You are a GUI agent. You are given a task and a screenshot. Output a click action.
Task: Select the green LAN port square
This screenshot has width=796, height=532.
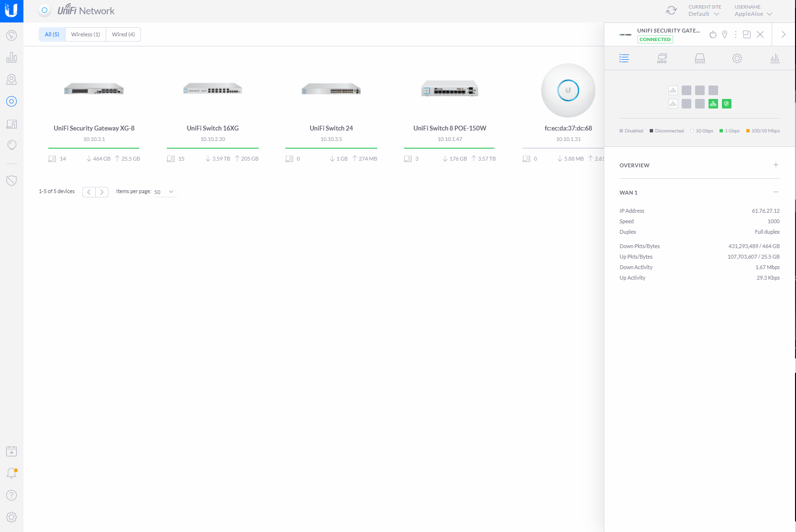(713, 104)
